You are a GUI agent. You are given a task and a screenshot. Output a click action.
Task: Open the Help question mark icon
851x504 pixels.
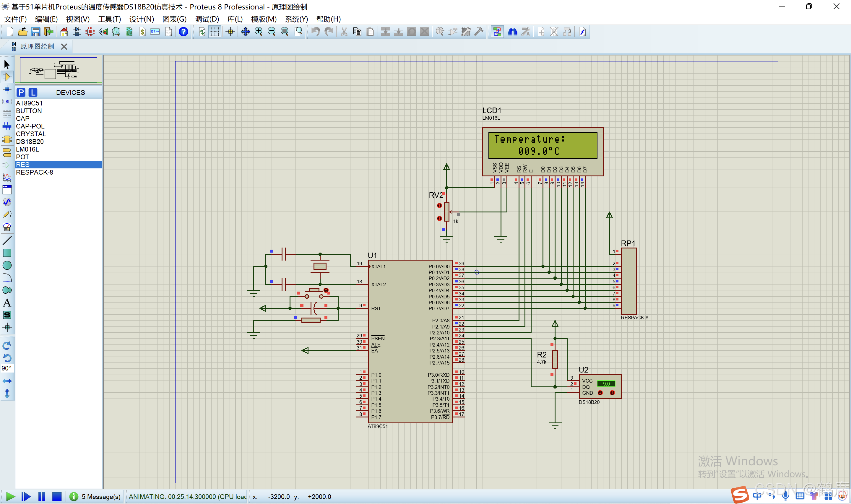[x=183, y=32]
